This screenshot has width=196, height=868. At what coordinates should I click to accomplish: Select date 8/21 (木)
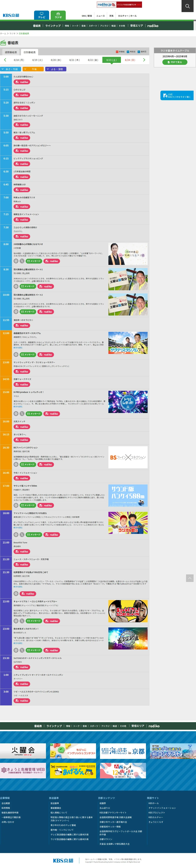point(74,60)
